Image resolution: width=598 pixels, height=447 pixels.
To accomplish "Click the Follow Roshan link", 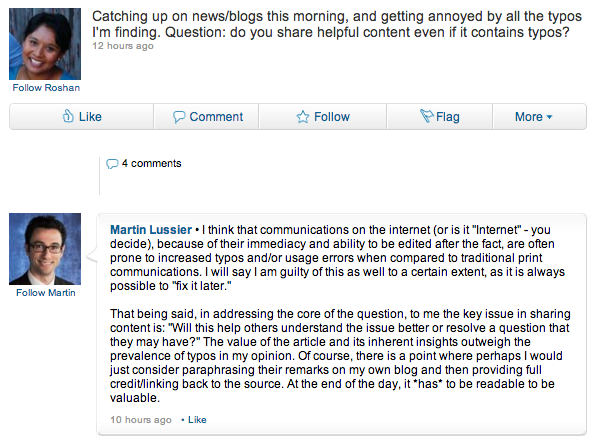I will point(46,88).
